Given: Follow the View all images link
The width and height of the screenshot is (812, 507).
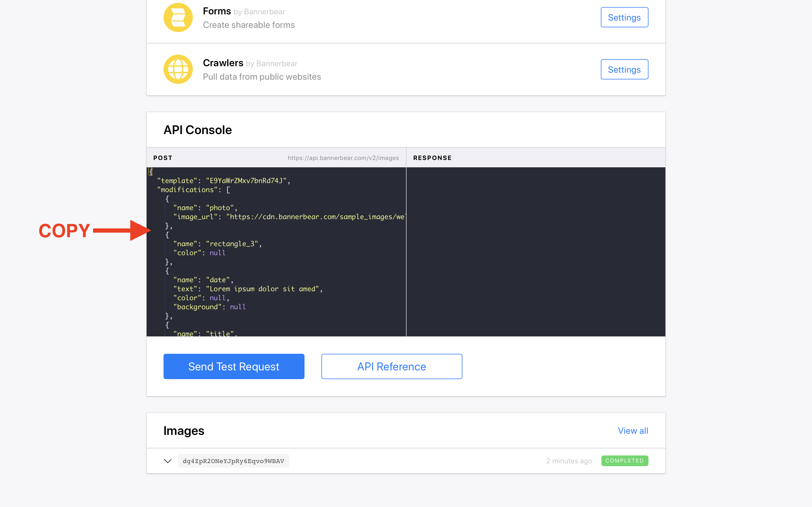Looking at the screenshot, I should (633, 431).
